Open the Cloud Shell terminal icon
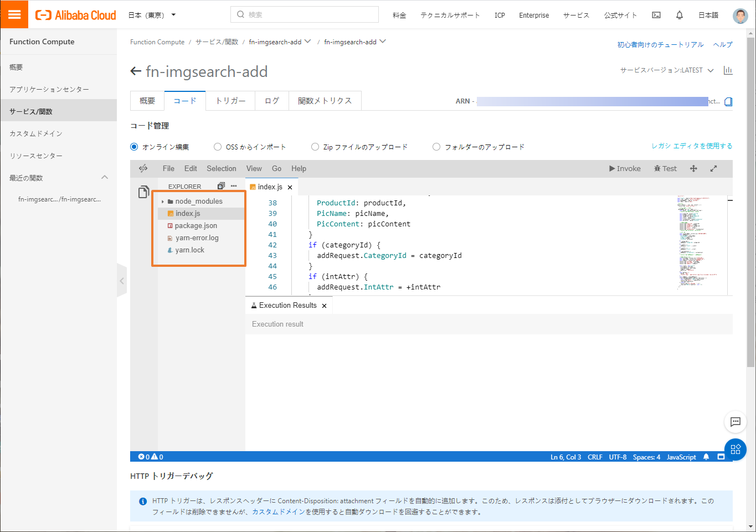 [x=656, y=15]
